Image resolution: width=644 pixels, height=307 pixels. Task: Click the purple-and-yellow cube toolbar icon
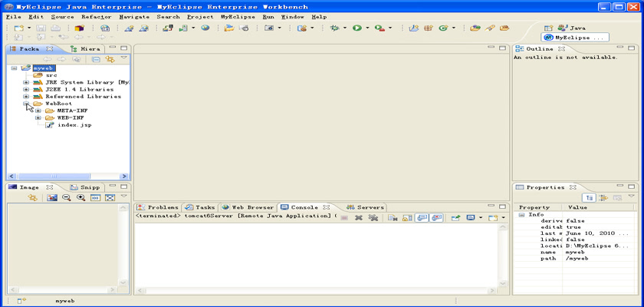(79, 28)
